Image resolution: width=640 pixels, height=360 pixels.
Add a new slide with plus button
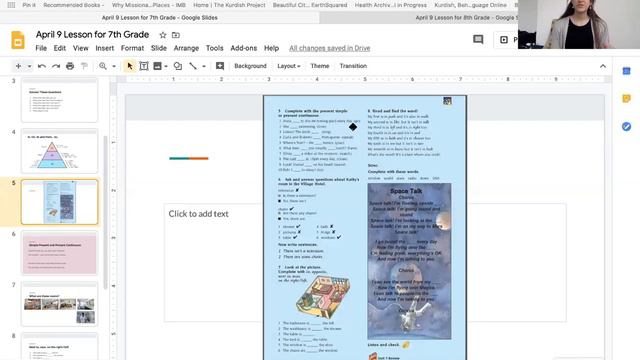pos(18,66)
